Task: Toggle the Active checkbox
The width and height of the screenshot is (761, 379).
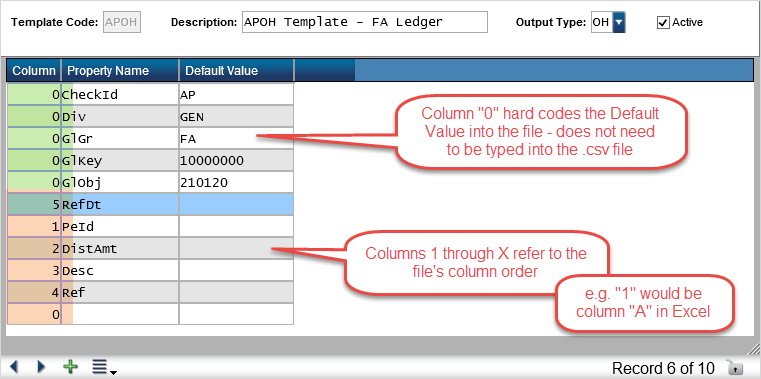Action: pos(663,22)
